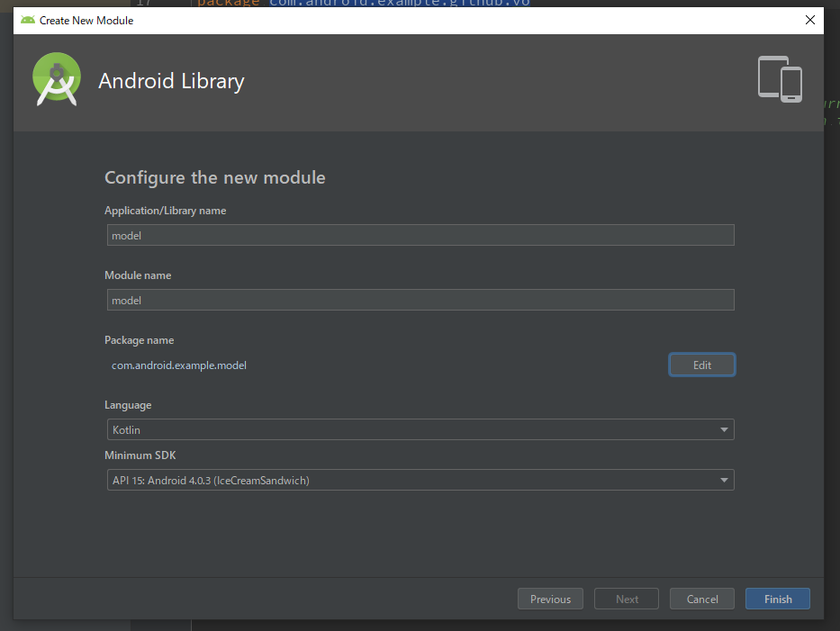
Task: Click the Package name label
Action: pyautogui.click(x=140, y=340)
